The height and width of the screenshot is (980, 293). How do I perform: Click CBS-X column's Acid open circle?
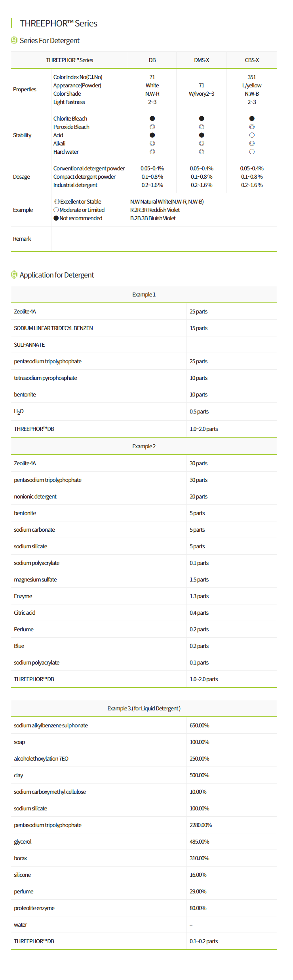click(x=252, y=135)
